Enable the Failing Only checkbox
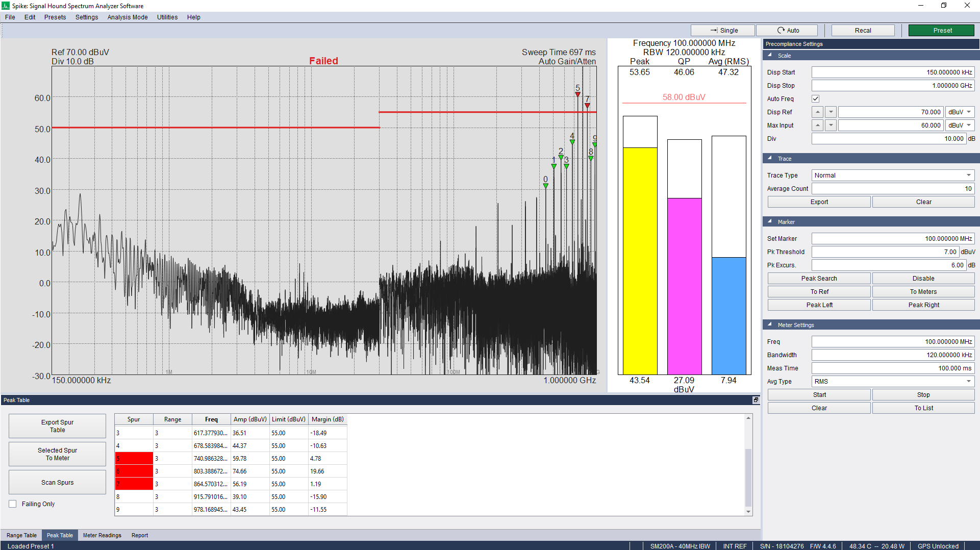Viewport: 980px width, 550px height. (x=13, y=504)
